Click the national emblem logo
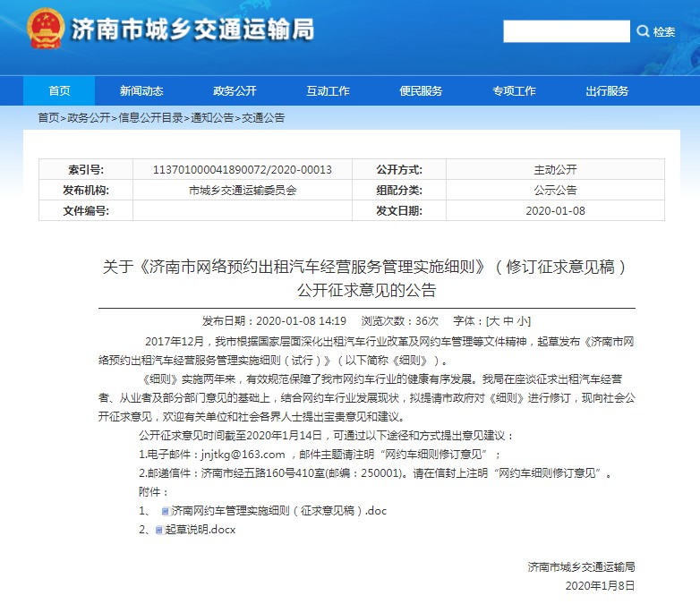 coord(45,29)
